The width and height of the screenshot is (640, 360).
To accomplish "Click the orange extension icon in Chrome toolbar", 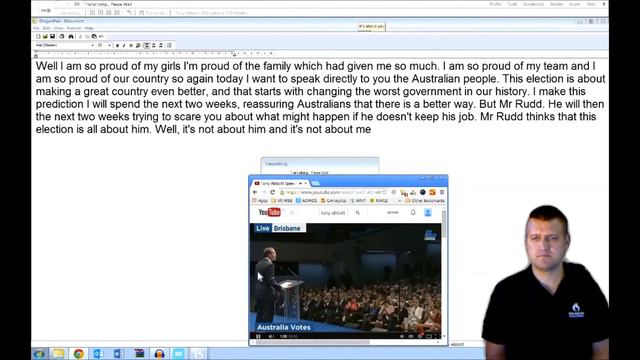I will pyautogui.click(x=432, y=192).
